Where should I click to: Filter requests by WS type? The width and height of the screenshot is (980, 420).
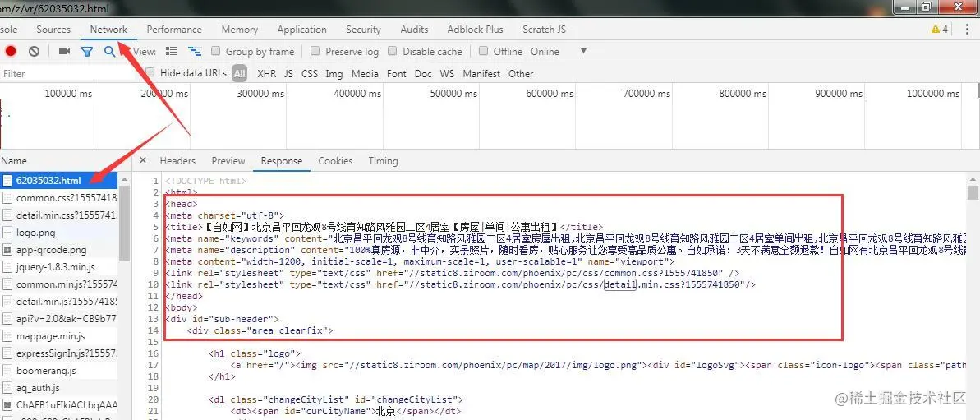(x=447, y=74)
